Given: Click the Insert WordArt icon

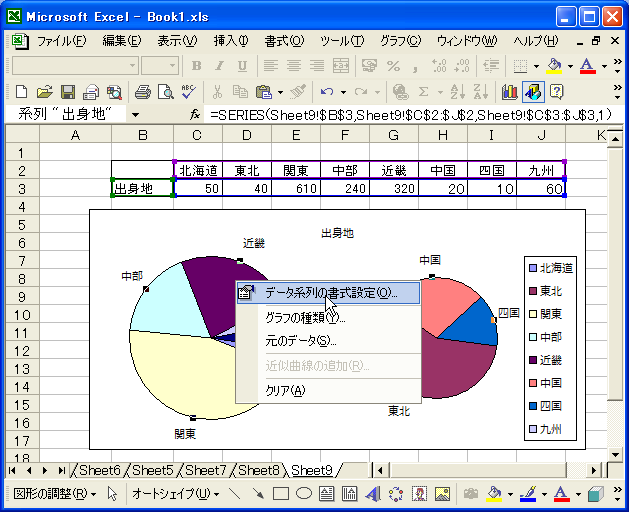Looking at the screenshot, I should (x=373, y=494).
